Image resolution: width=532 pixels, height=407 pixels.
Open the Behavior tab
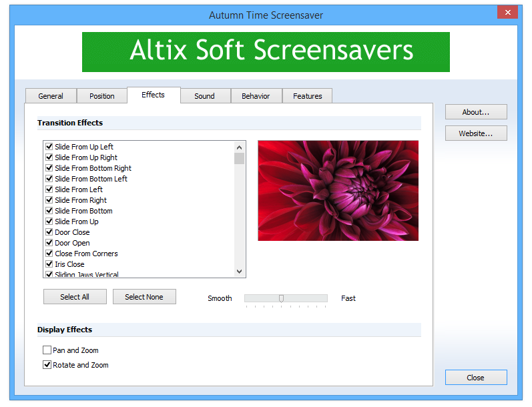pos(256,96)
